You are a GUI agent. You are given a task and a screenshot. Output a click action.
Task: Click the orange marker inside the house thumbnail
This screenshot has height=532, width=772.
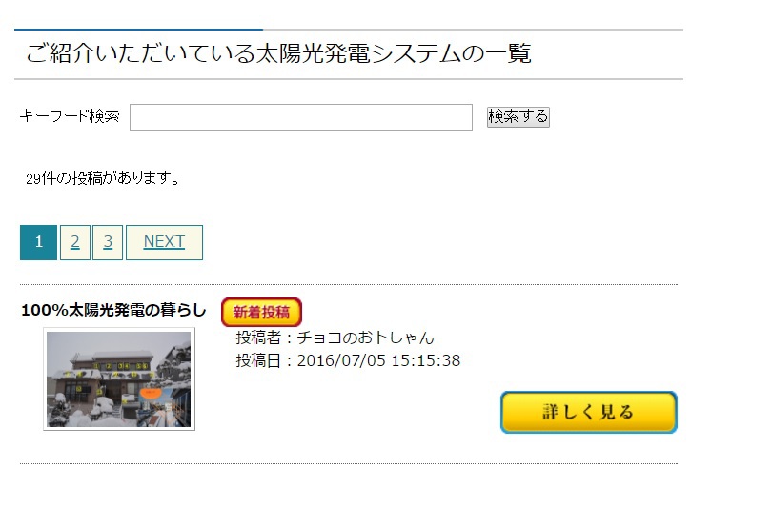[150, 393]
